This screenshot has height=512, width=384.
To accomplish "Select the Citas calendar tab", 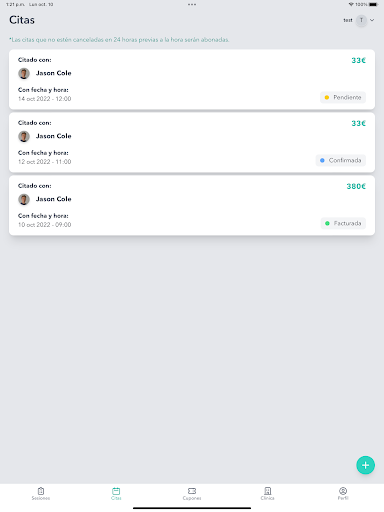I will click(116, 493).
